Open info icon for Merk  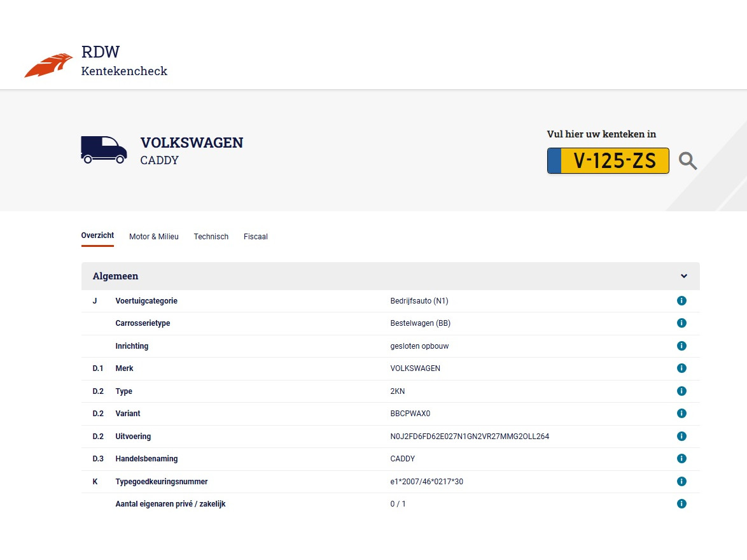(681, 368)
